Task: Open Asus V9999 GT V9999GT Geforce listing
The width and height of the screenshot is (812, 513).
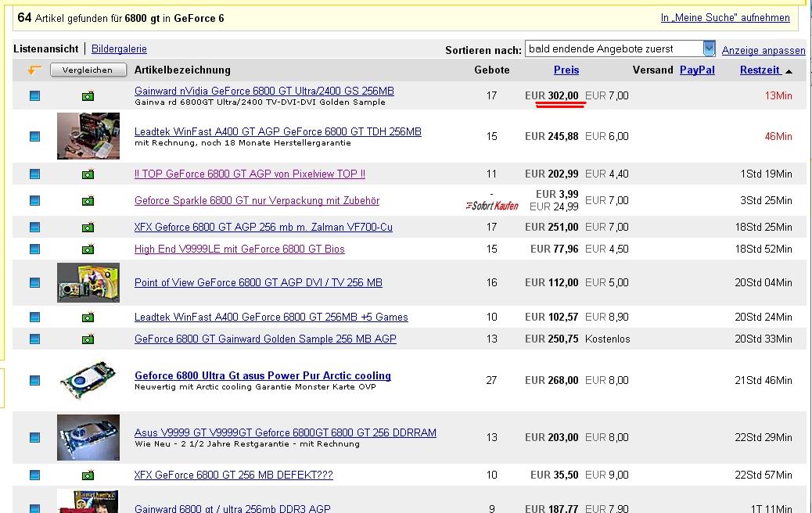Action: click(286, 432)
